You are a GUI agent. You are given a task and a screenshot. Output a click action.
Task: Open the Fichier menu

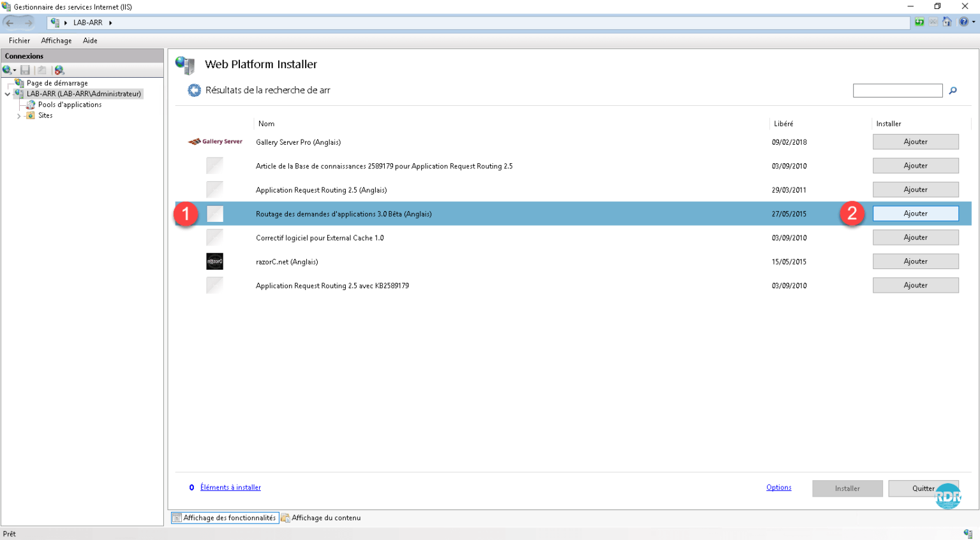[19, 41]
